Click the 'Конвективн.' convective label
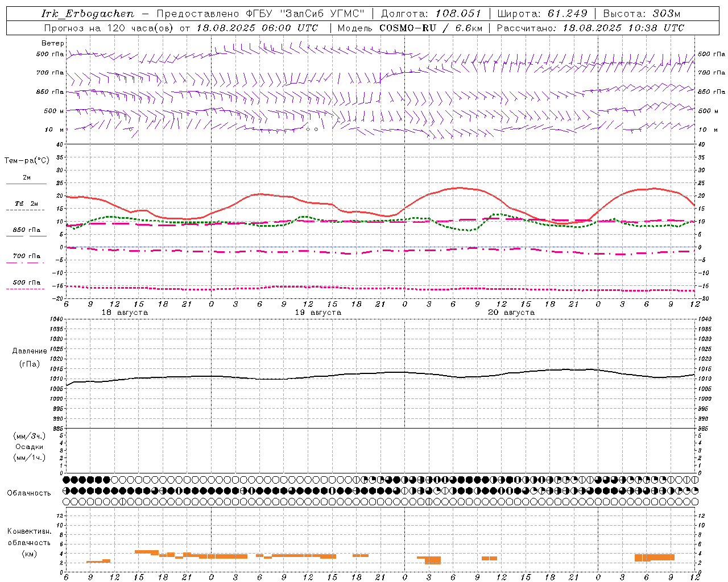 [30, 531]
